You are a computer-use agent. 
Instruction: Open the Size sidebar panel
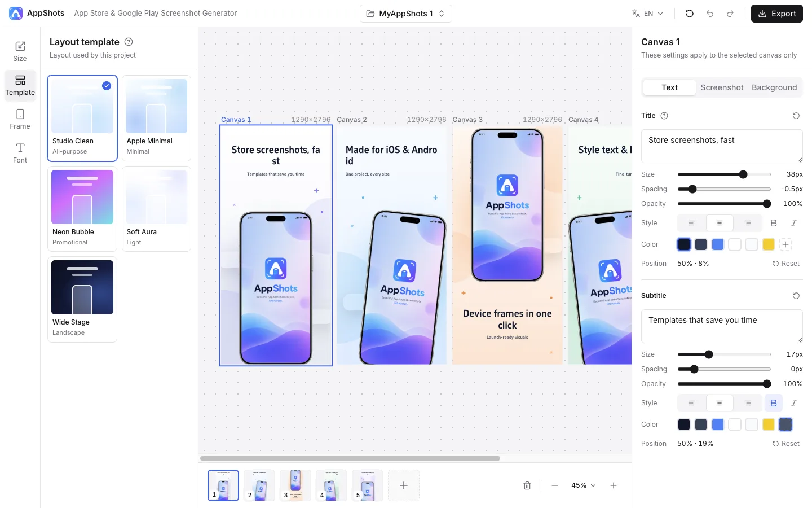click(20, 51)
